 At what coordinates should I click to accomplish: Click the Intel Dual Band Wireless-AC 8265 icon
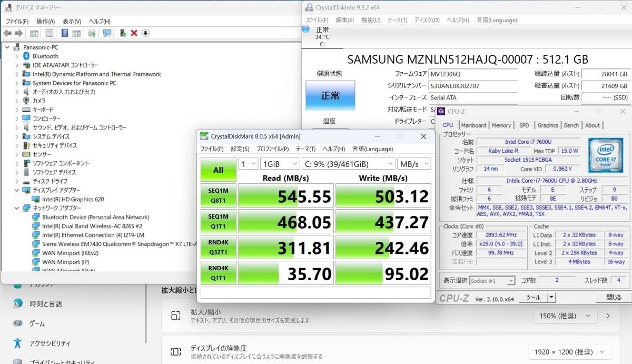36,226
